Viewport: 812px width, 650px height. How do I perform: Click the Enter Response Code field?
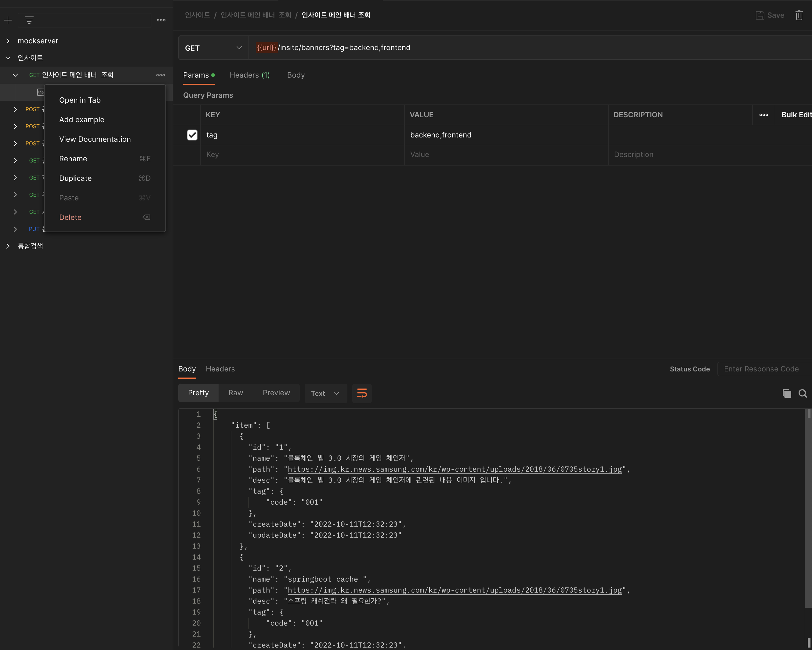click(765, 369)
